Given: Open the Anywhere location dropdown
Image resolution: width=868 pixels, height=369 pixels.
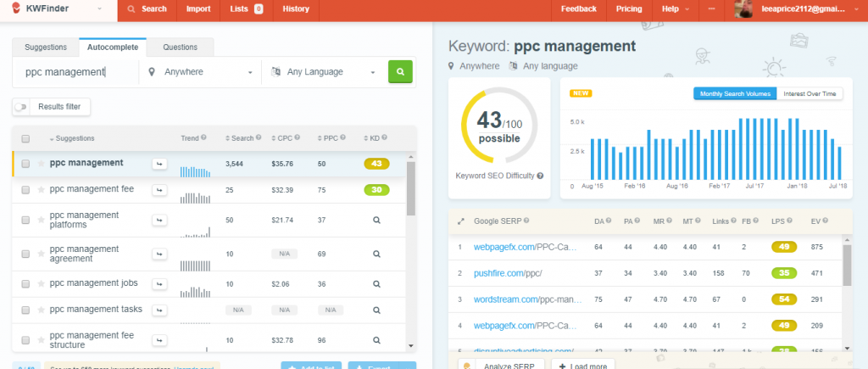Looking at the screenshot, I should tap(200, 72).
